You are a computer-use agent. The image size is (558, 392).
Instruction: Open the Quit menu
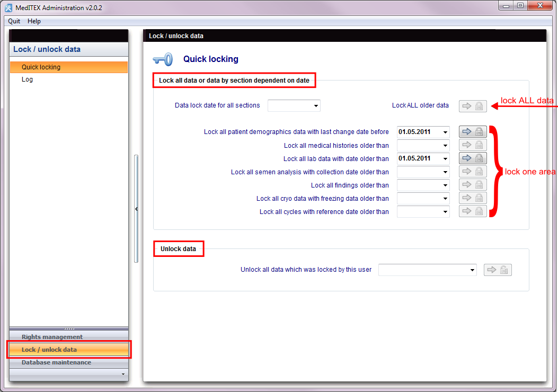click(14, 21)
